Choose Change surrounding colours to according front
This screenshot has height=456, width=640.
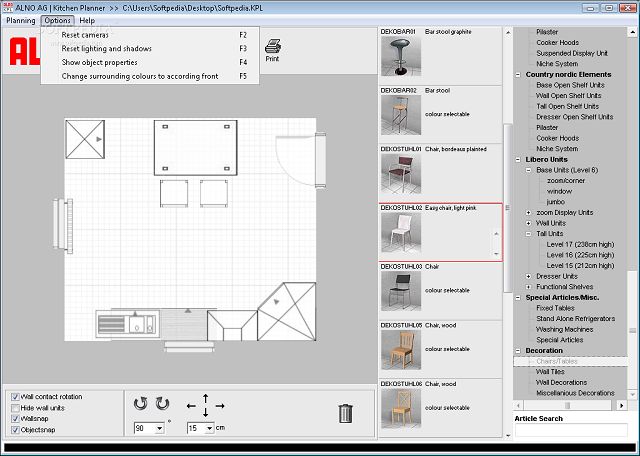[x=150, y=76]
